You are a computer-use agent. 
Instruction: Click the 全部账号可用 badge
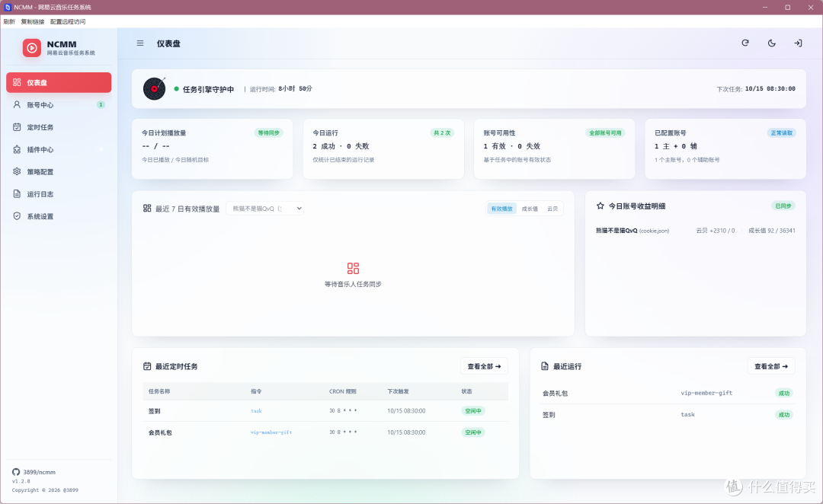tap(605, 132)
